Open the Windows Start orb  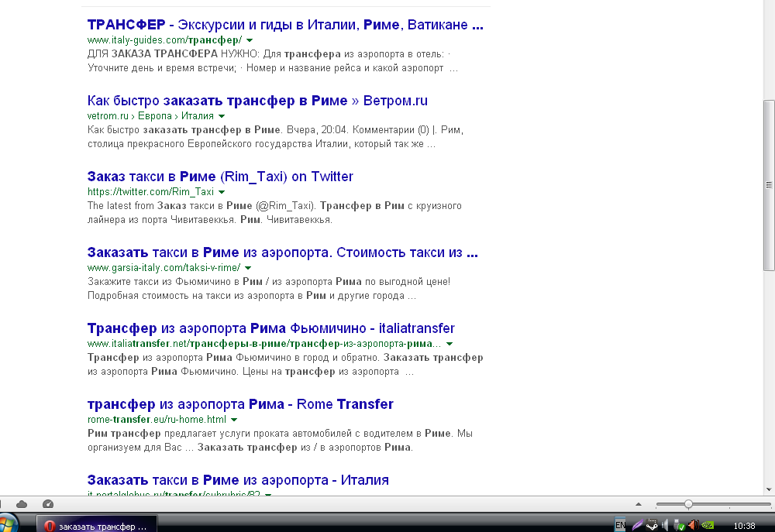coord(9,523)
